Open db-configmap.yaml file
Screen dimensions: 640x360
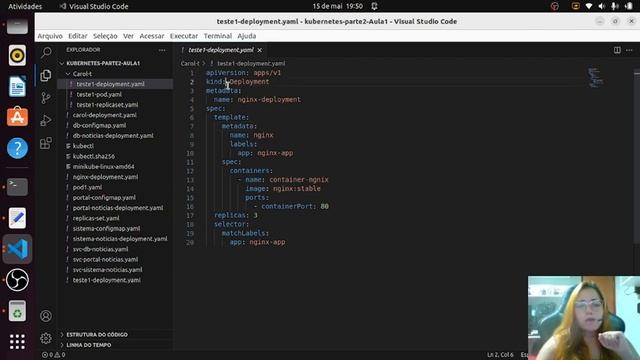click(99, 125)
